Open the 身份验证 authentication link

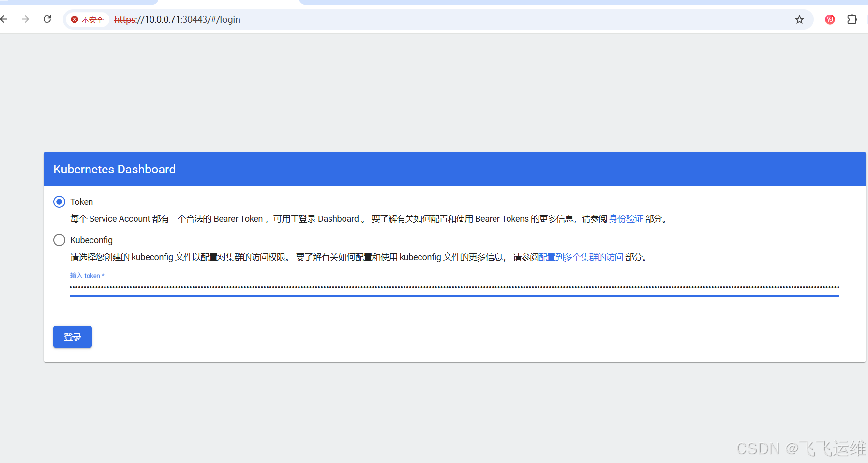(626, 219)
